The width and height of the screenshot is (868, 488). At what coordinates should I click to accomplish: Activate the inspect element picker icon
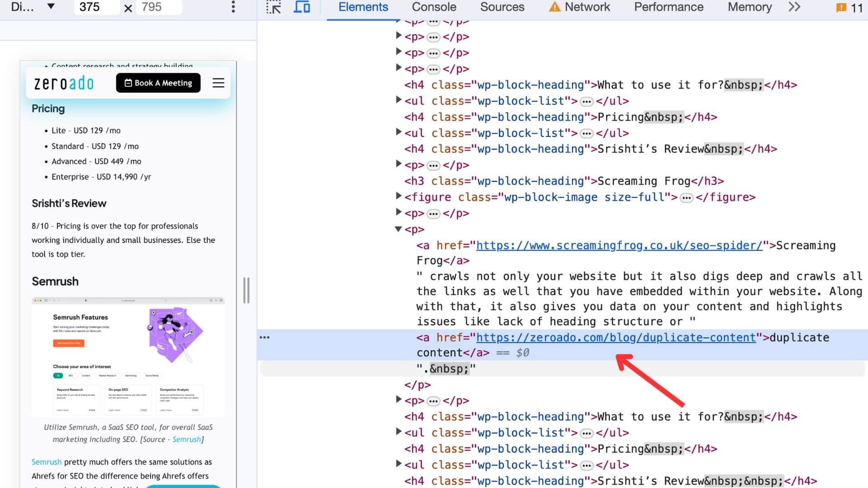click(274, 7)
